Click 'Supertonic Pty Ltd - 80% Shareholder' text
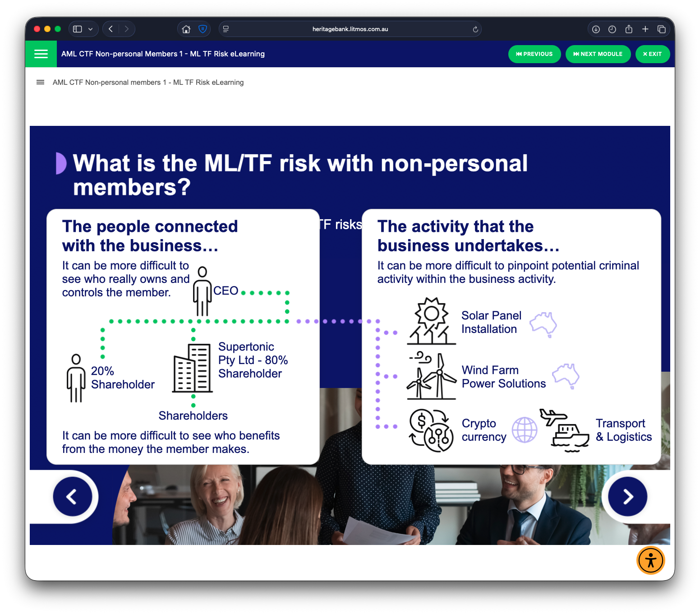 253,360
